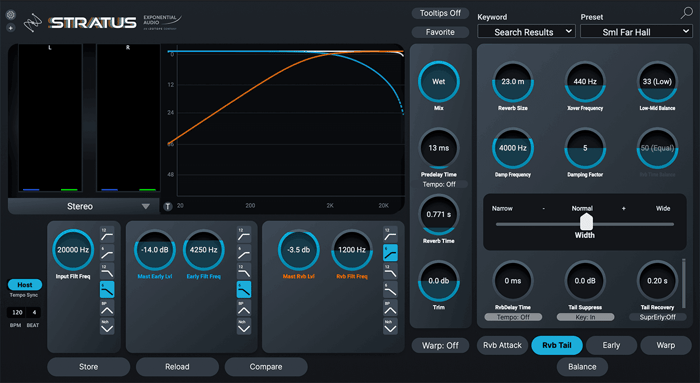Toggle SuprErly:Off under Tail Recovery
Screen dimensions: 700x383
658,317
